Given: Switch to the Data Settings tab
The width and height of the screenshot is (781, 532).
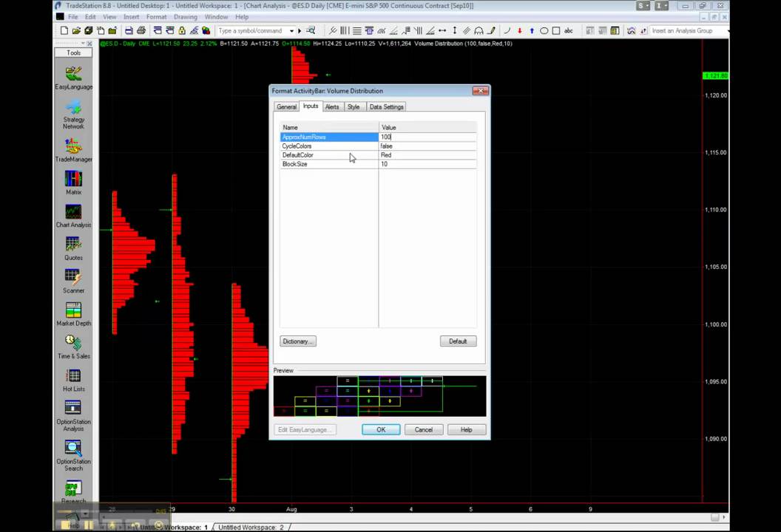Looking at the screenshot, I should pos(387,107).
